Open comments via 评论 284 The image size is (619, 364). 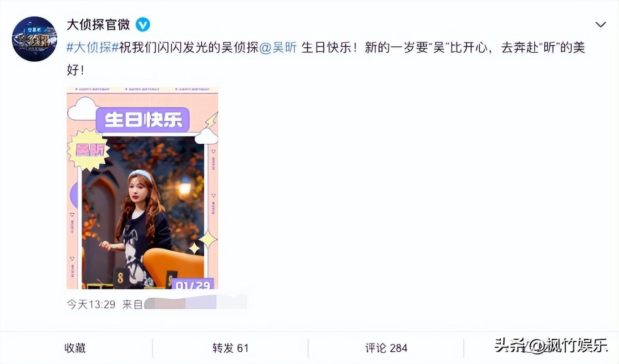click(386, 348)
